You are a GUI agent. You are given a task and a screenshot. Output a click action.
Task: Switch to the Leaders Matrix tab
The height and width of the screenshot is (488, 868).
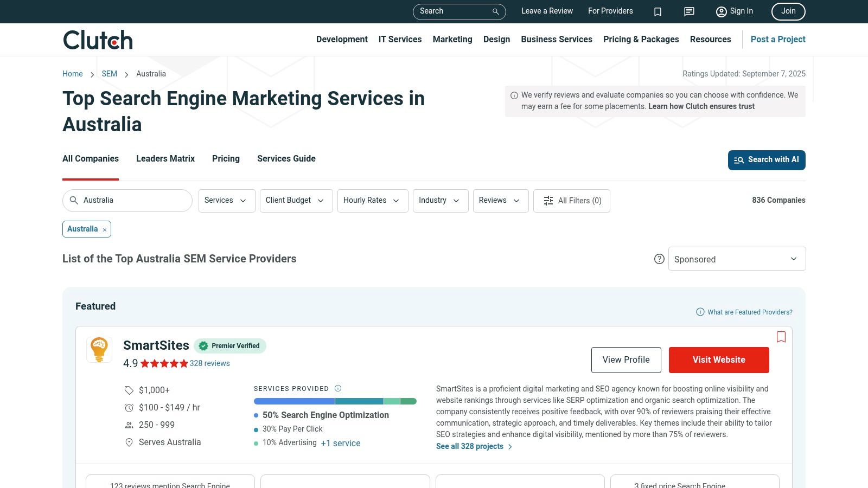[x=165, y=159]
